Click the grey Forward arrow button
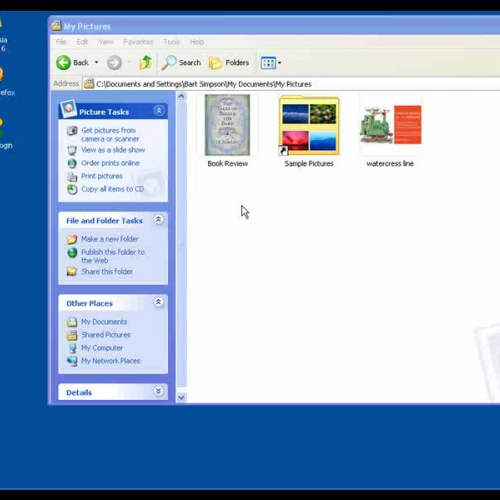The width and height of the screenshot is (500, 500). click(114, 63)
